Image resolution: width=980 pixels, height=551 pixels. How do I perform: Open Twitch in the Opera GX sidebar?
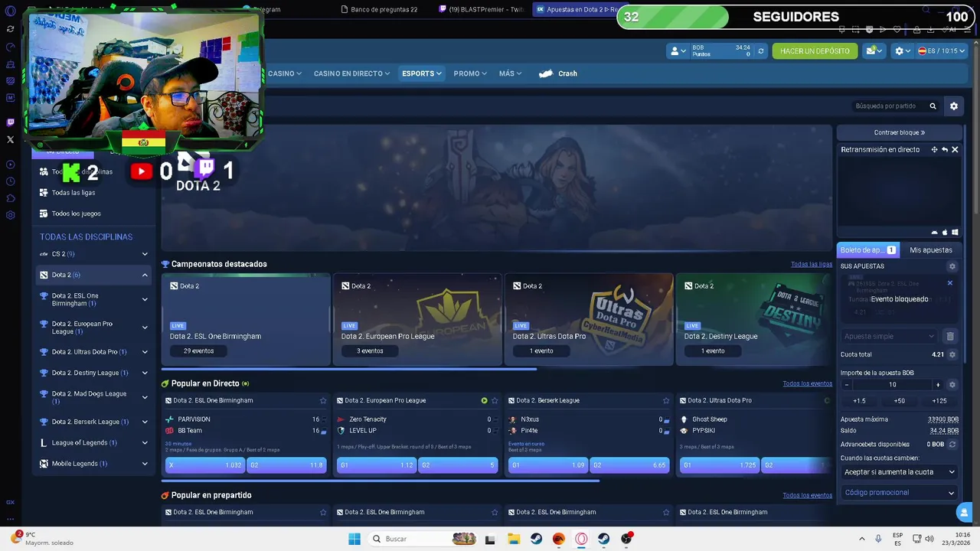click(10, 122)
